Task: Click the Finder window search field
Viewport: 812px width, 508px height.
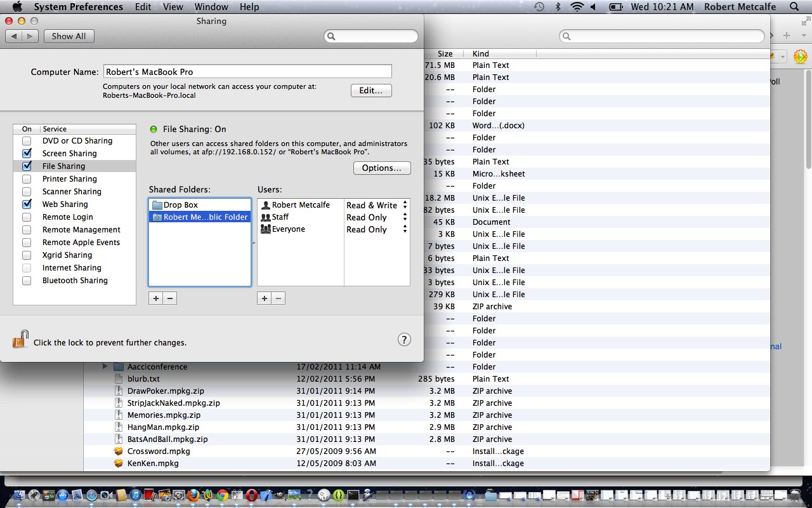Action: 662,36
